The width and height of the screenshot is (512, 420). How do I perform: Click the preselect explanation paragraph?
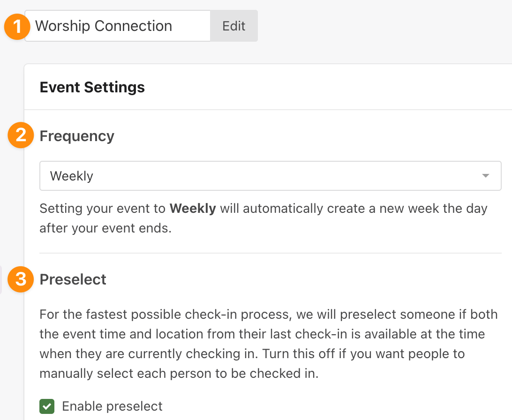[x=268, y=344]
